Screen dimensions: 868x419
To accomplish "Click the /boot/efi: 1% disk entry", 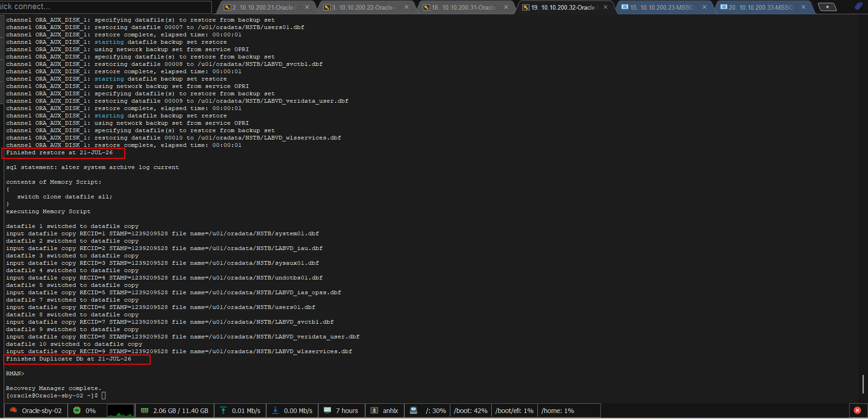I will 514,411.
